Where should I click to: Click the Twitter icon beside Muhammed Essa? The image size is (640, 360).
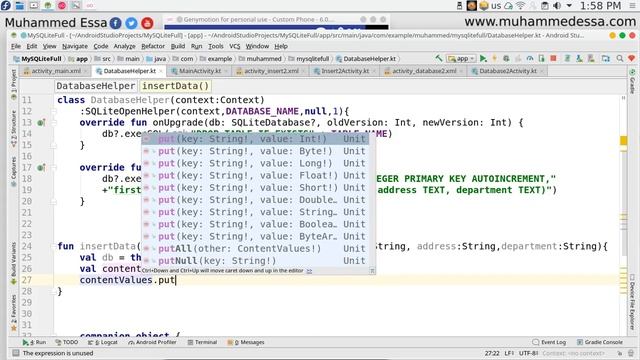131,23
